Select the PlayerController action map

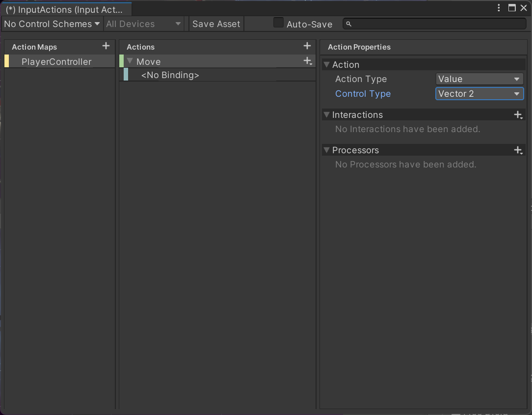tap(59, 61)
